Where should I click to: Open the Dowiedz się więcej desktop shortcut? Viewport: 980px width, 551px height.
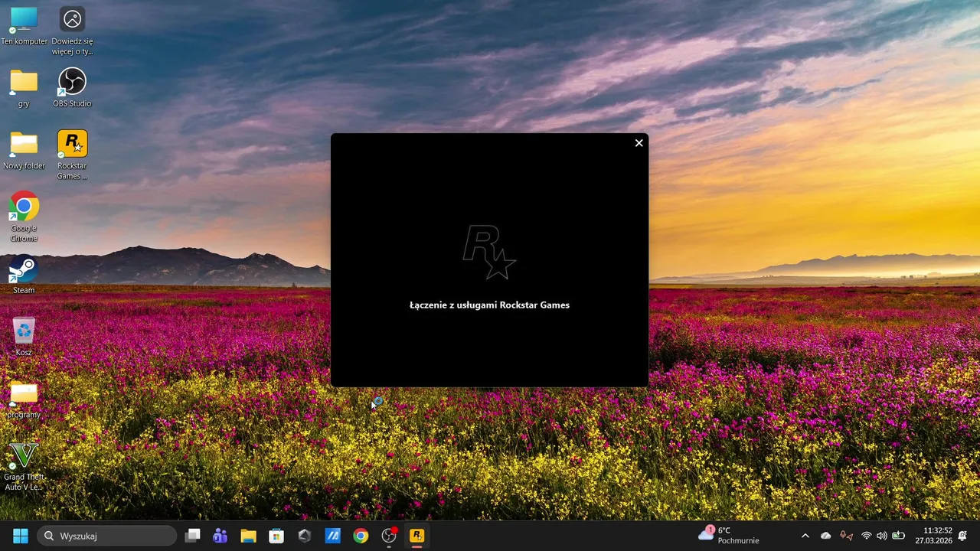pyautogui.click(x=72, y=31)
